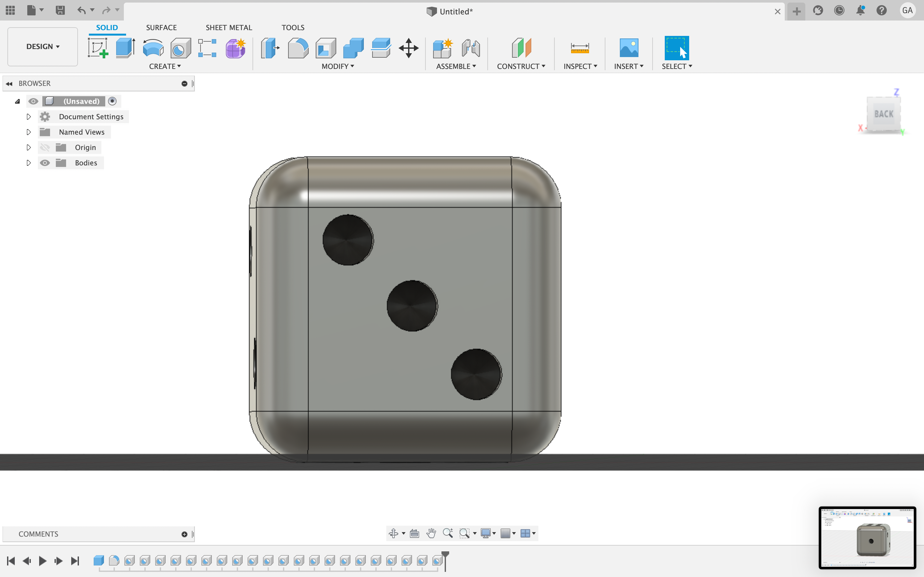Screen dimensions: 924x577
Task: Expand the Named Views folder
Action: [28, 132]
